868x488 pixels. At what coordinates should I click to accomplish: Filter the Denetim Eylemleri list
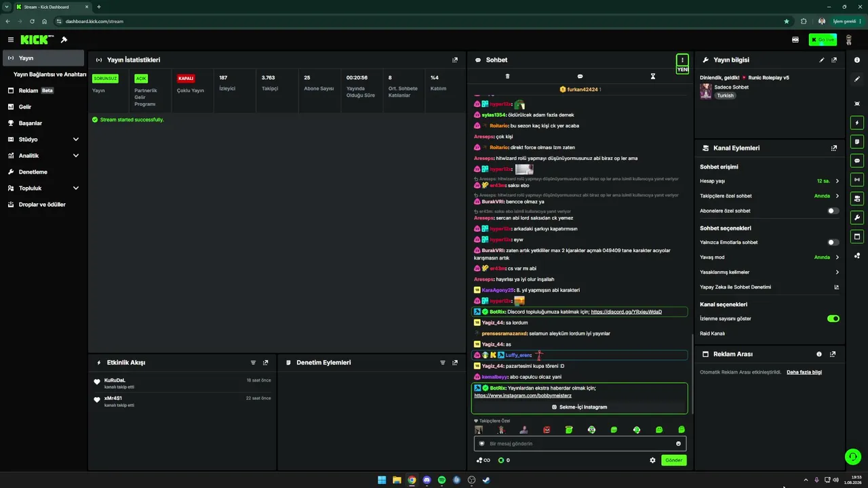pyautogui.click(x=443, y=363)
